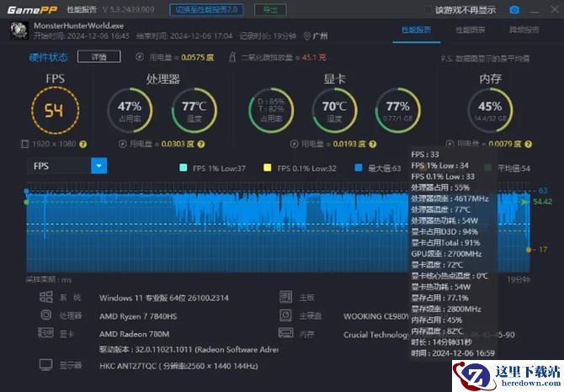Click the 45.1 克 carbon emission value
This screenshot has height=392, width=564.
(314, 57)
